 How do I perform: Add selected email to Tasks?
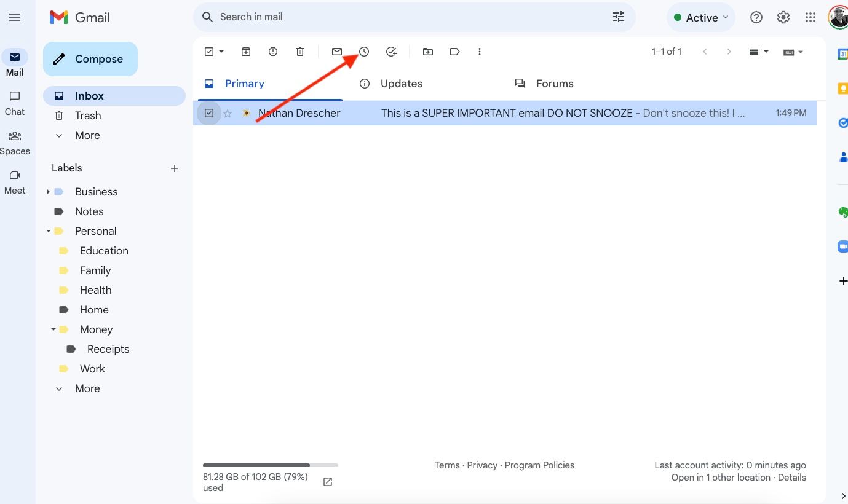click(x=391, y=52)
